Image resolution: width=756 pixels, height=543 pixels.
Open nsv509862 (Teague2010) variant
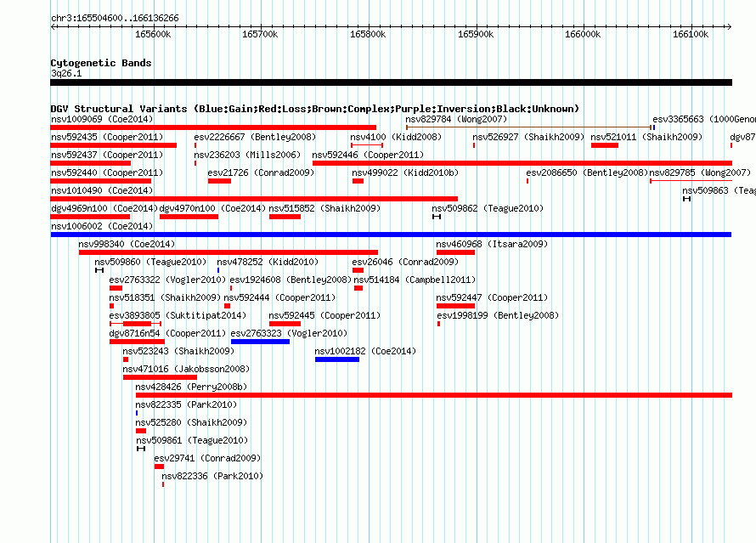coord(488,208)
